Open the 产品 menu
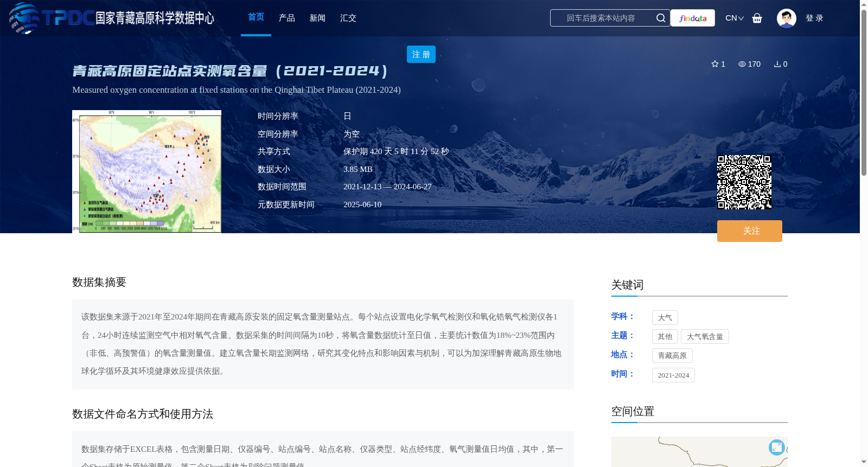This screenshot has width=868, height=467. 287,18
